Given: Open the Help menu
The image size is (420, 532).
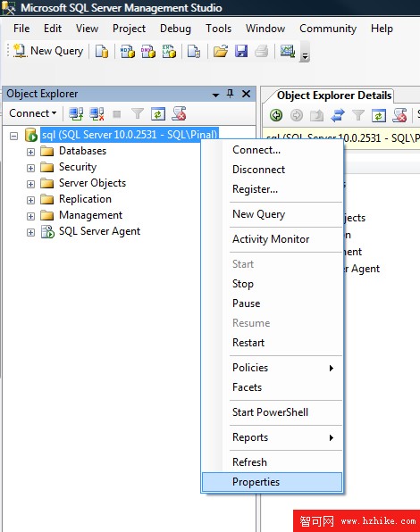Looking at the screenshot, I should [382, 29].
